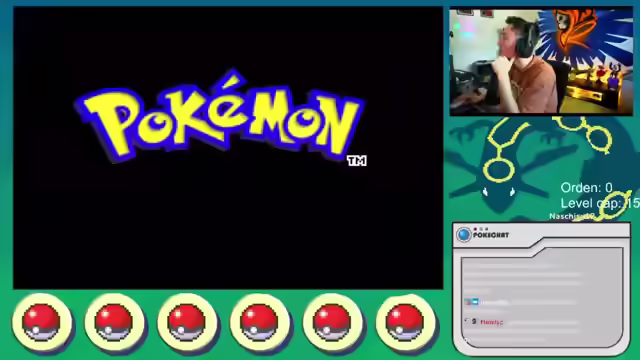Click the fifth Poké Ball party slot
640x360 pixels.
[x=332, y=322]
